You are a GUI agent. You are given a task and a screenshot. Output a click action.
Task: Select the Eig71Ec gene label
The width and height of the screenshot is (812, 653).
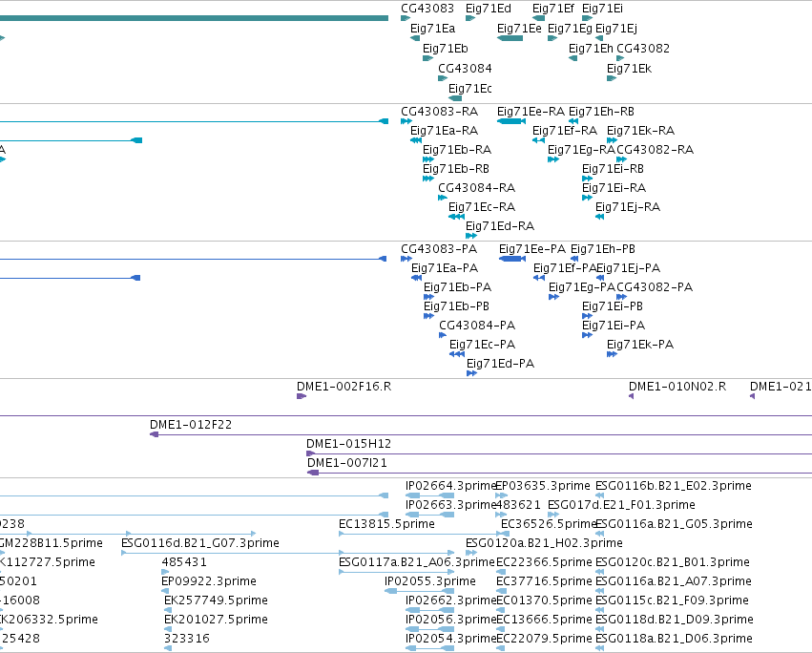(x=470, y=89)
